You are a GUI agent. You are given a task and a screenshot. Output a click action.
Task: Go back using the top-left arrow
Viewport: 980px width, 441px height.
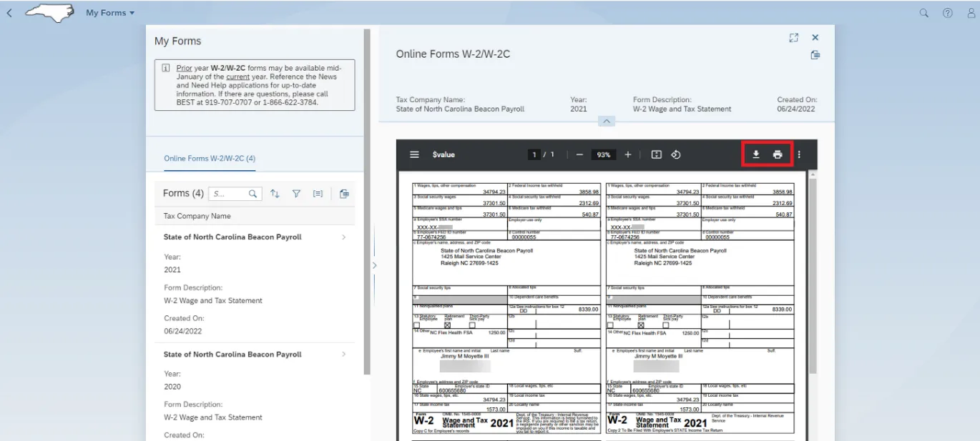(x=9, y=13)
